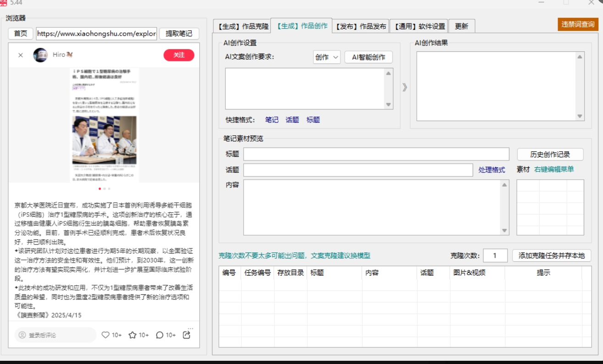Screen dimensions: 603x364
Task: Go to 【通用】软件设置 tab
Action: (x=419, y=27)
